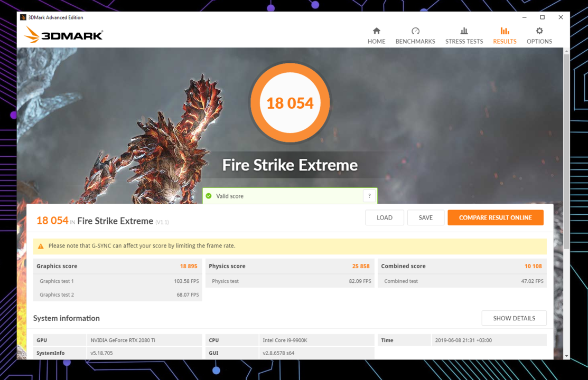Click the vertical scrollbar thumb

point(566,152)
